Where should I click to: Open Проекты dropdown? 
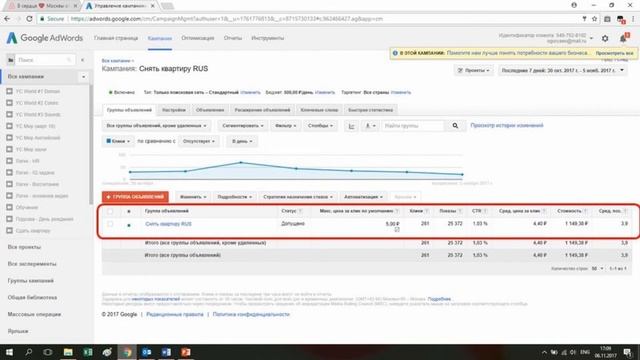tap(473, 71)
